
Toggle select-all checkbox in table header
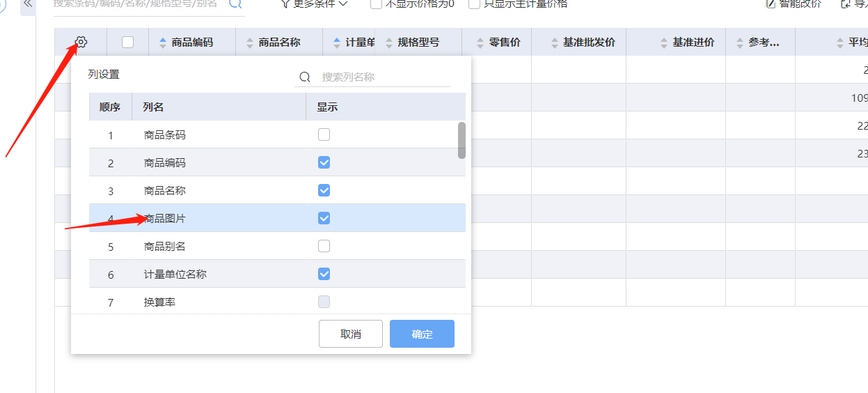(x=127, y=43)
